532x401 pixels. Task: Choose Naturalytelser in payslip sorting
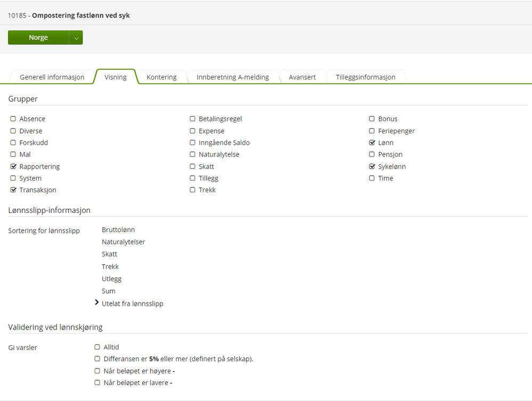[123, 242]
